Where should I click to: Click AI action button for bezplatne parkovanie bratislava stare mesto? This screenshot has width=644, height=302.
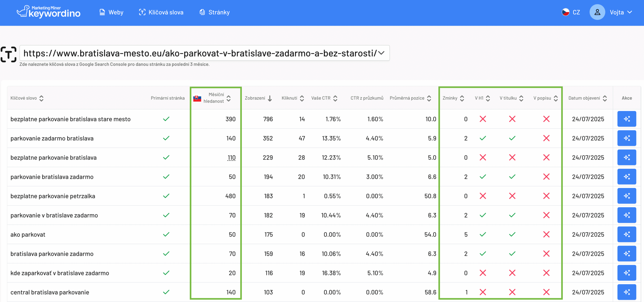(x=627, y=119)
